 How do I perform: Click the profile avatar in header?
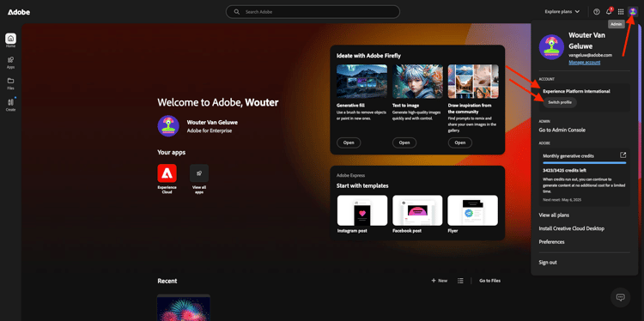tap(633, 11)
